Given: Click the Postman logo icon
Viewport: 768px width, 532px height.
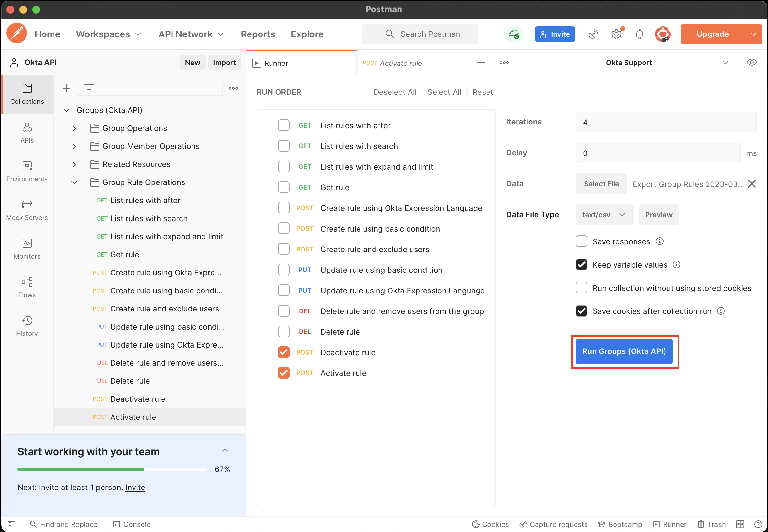Looking at the screenshot, I should (17, 34).
